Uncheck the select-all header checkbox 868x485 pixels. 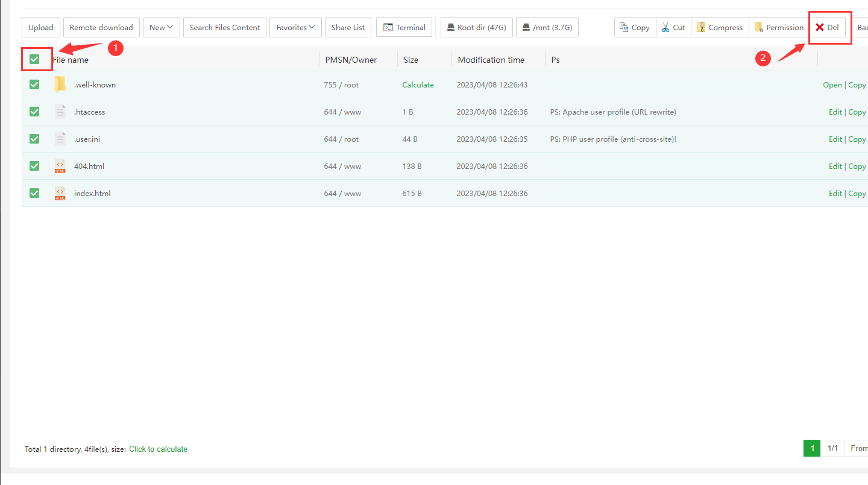tap(34, 59)
